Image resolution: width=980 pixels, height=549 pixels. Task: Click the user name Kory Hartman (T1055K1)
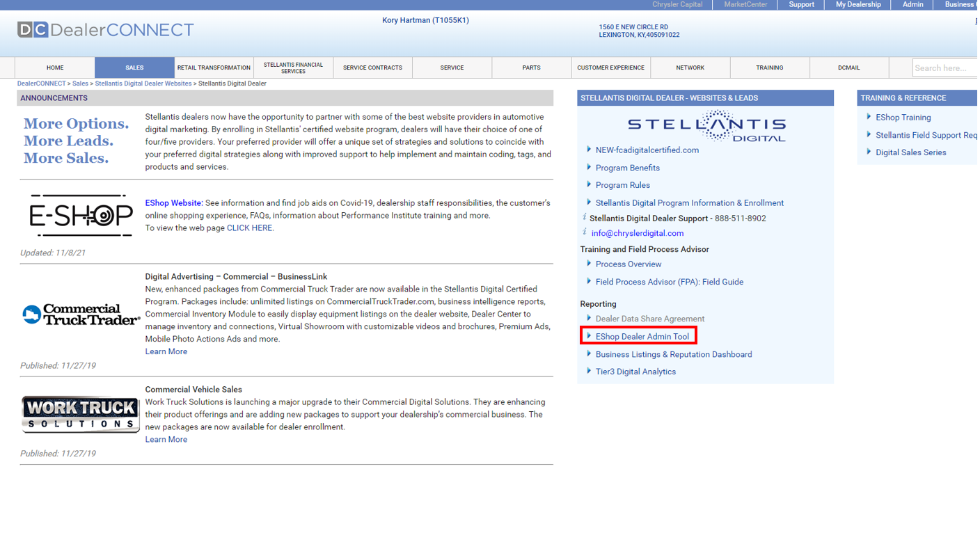coord(425,20)
